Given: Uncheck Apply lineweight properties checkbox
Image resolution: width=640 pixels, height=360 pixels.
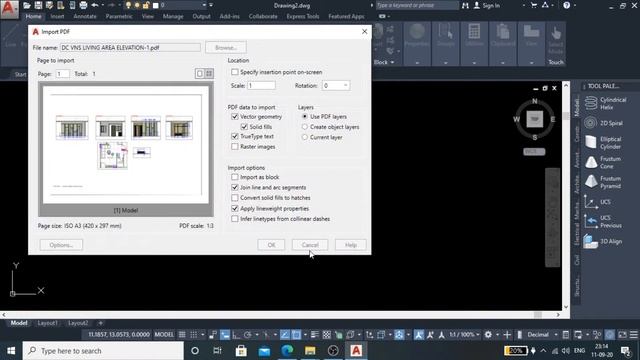Looking at the screenshot, I should click(x=235, y=208).
